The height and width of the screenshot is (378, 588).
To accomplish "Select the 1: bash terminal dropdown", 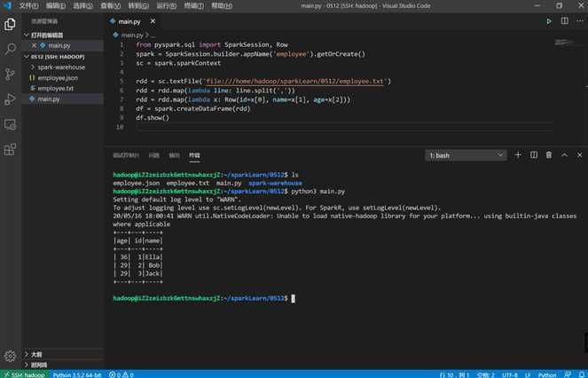I will 466,155.
